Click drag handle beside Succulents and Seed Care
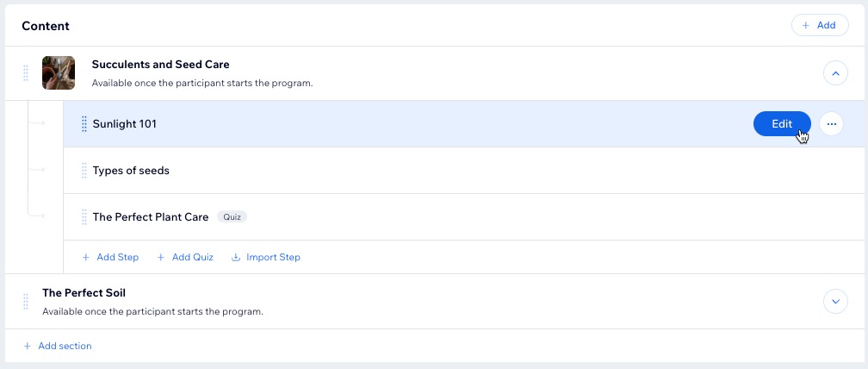Screen dimensions: 868x369 [x=26, y=73]
